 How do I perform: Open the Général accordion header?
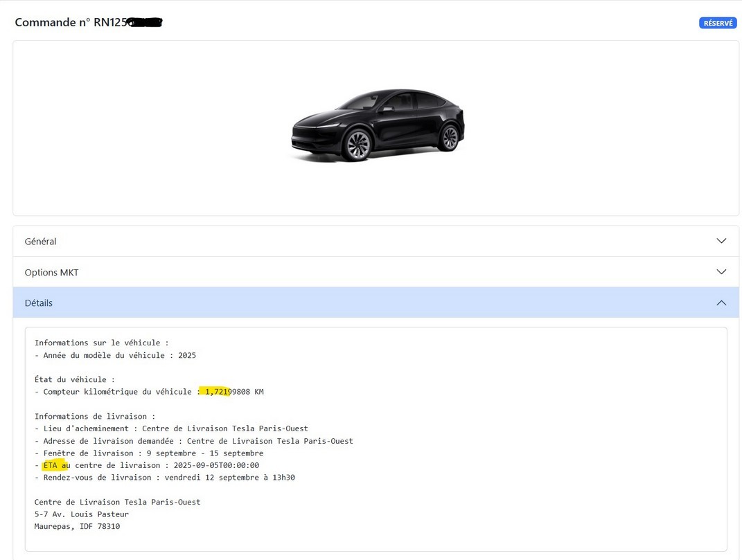point(376,241)
